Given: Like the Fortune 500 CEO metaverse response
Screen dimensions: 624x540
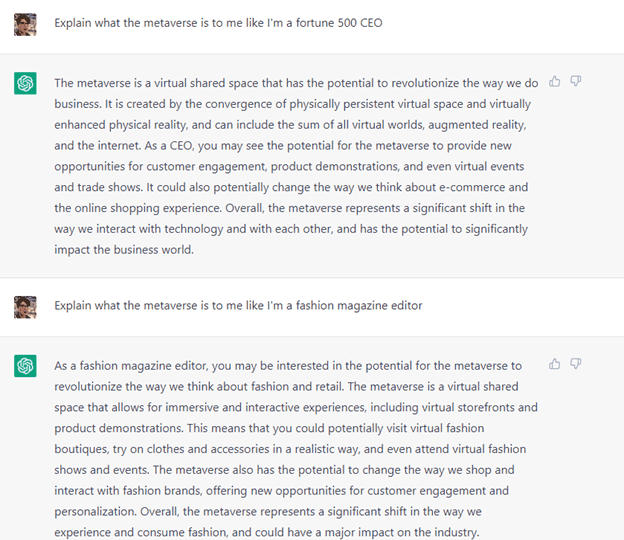Looking at the screenshot, I should (x=555, y=82).
